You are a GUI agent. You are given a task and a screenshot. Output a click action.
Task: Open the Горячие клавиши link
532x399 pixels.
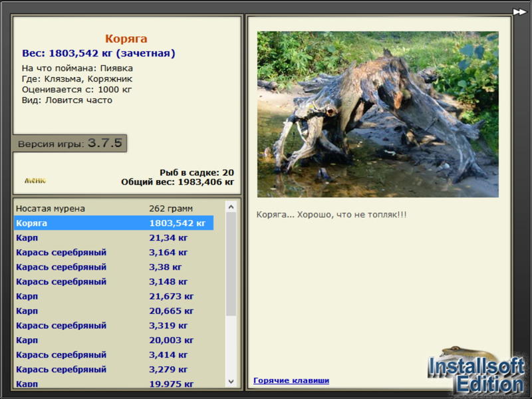[x=291, y=380]
